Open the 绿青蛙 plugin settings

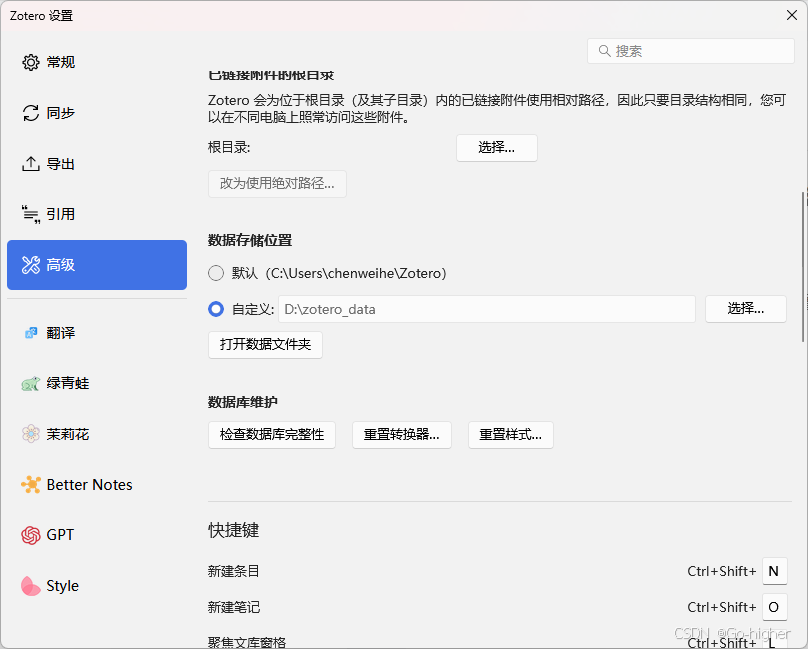point(68,384)
